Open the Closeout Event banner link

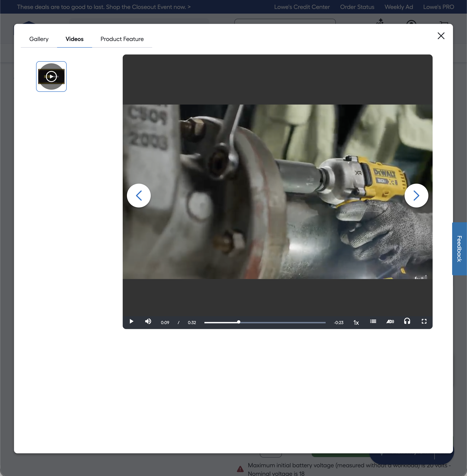[104, 7]
